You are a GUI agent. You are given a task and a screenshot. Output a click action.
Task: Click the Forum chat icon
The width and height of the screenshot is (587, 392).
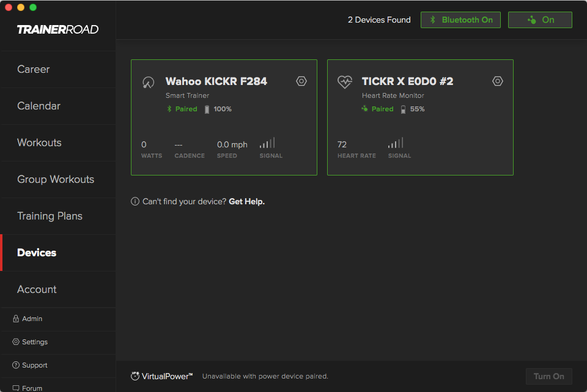tap(16, 388)
